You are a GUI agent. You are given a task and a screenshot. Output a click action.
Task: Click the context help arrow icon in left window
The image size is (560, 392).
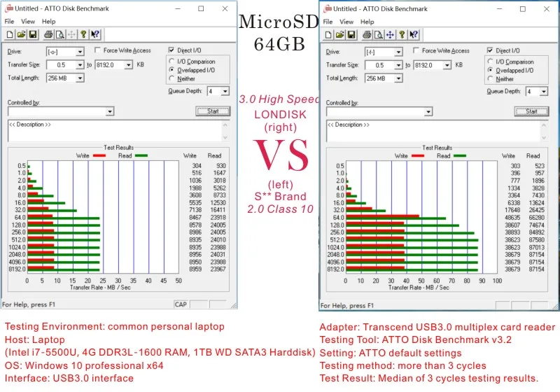pos(95,34)
